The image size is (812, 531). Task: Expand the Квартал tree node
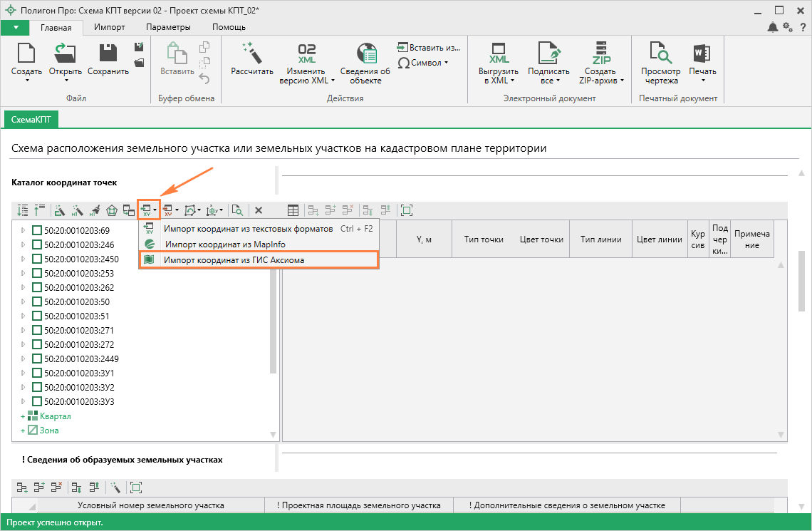[x=23, y=416]
